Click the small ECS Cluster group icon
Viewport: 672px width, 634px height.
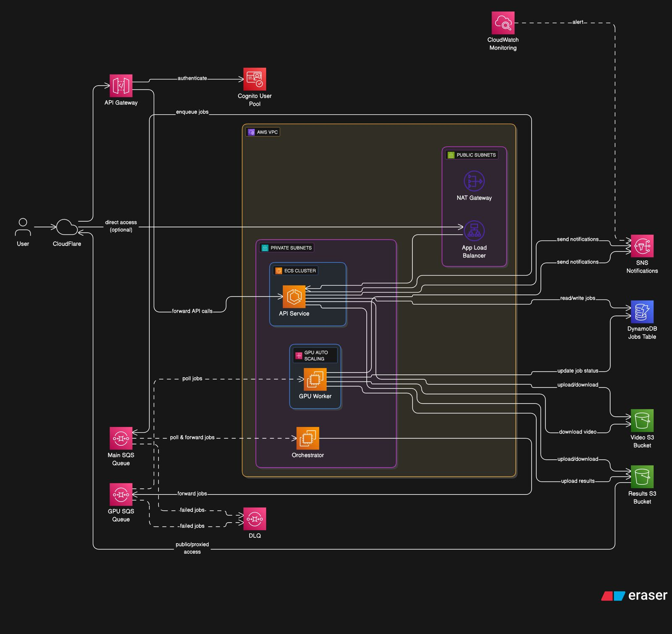pos(279,271)
